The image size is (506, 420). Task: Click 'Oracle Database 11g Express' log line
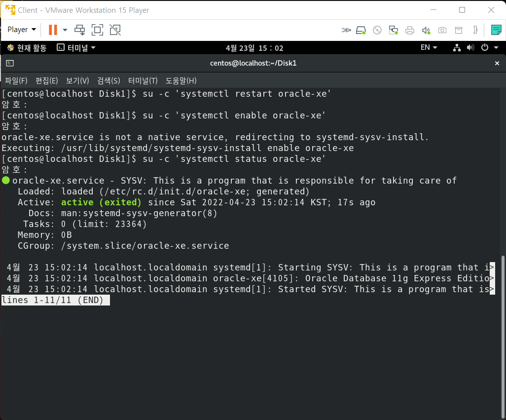[251, 278]
